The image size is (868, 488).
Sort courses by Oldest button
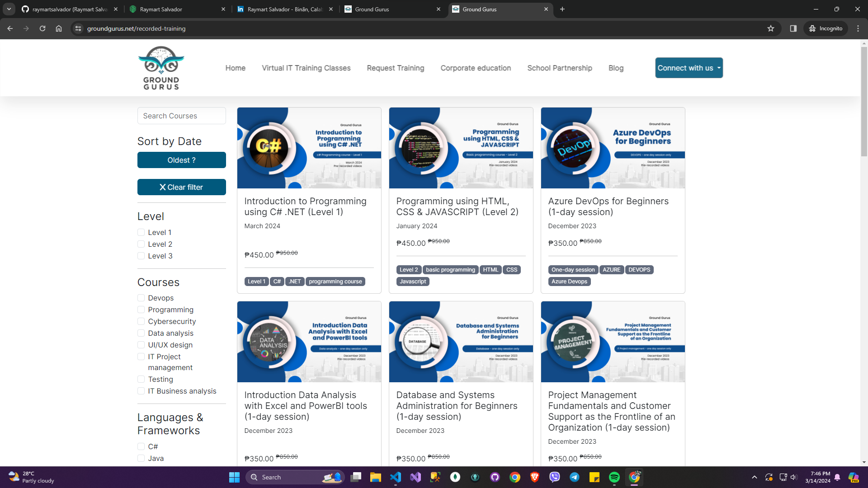(181, 160)
